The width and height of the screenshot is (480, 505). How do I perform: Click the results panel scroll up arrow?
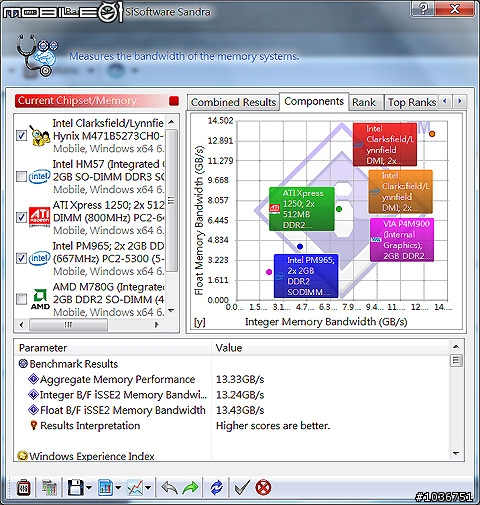coord(456,347)
